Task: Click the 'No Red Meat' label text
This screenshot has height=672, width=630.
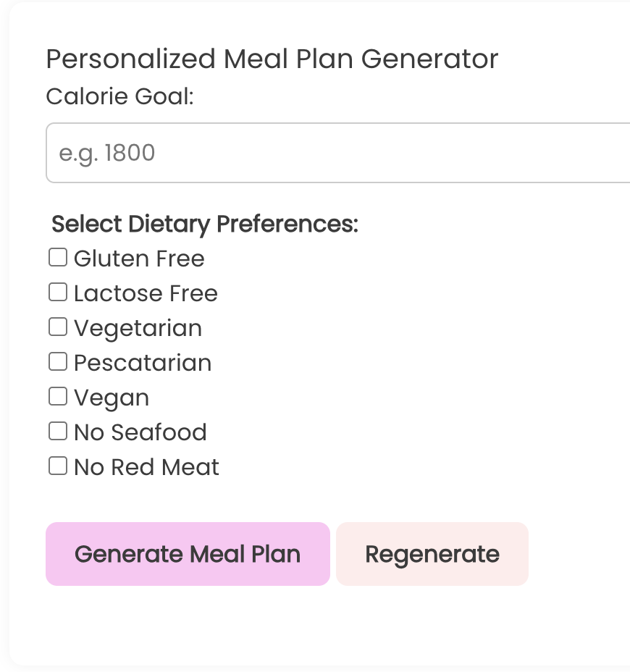Action: tap(146, 467)
